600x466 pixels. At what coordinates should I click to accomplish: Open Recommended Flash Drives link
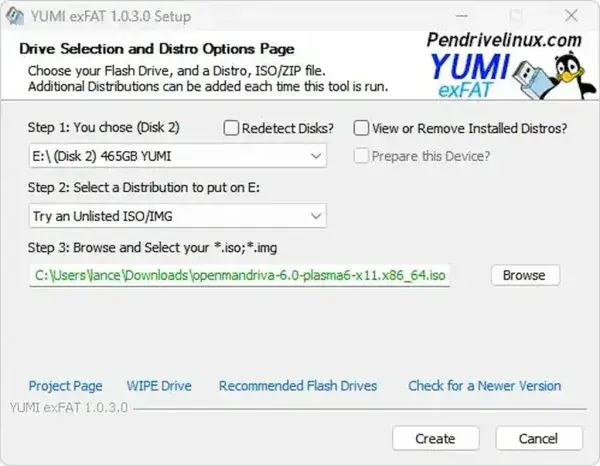(x=298, y=386)
